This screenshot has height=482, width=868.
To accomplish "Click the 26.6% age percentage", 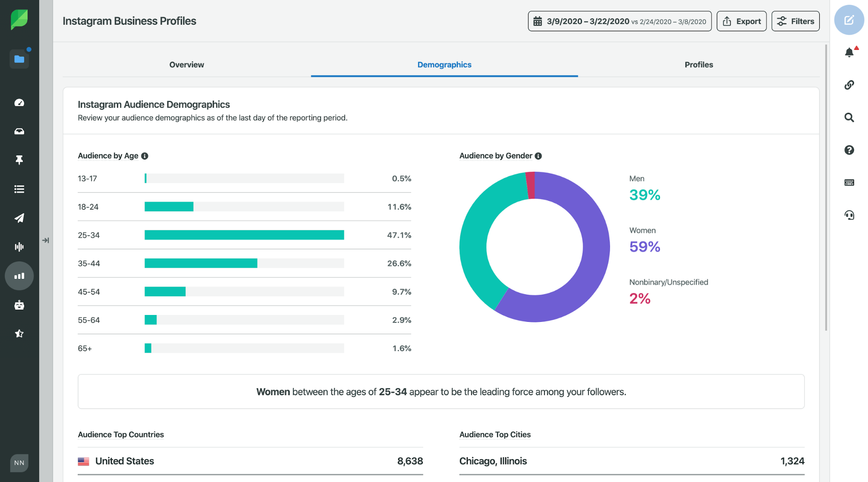I will 399,263.
